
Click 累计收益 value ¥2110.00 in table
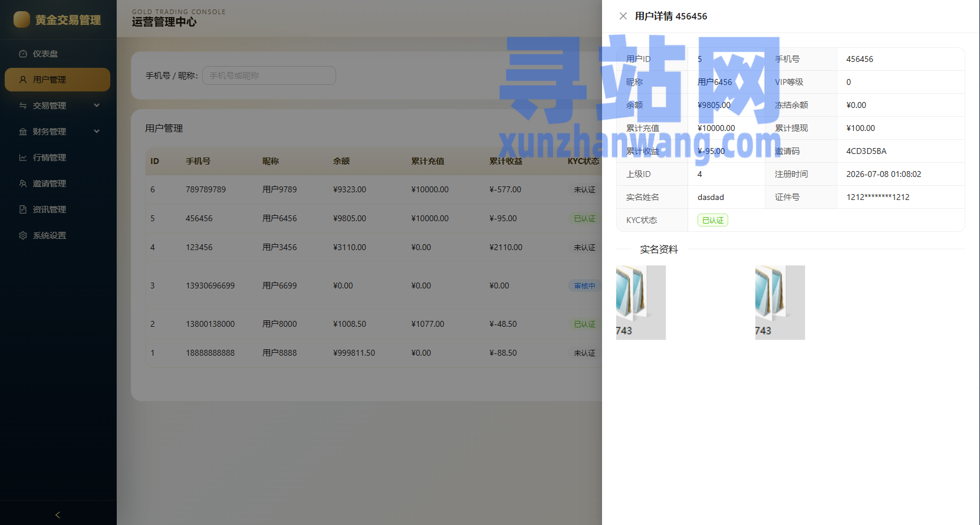(x=506, y=247)
